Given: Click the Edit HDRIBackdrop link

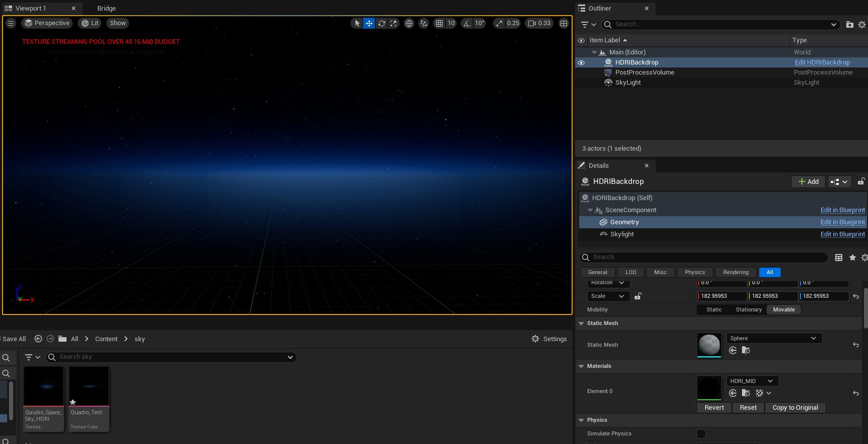Looking at the screenshot, I should pos(822,62).
